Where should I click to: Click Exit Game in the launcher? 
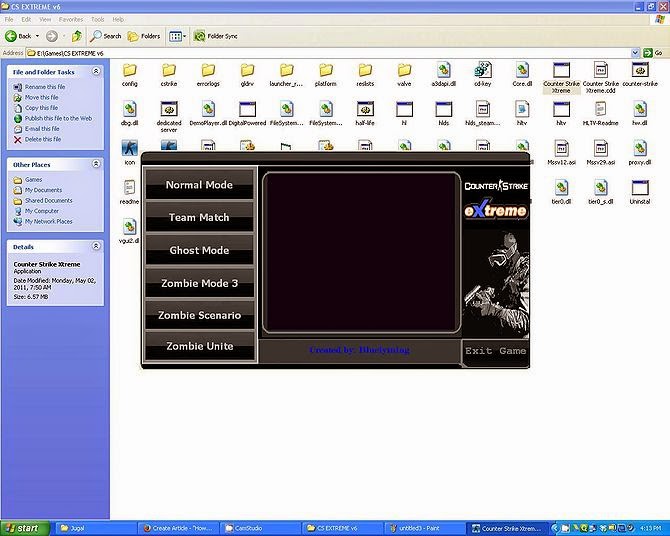tap(495, 351)
